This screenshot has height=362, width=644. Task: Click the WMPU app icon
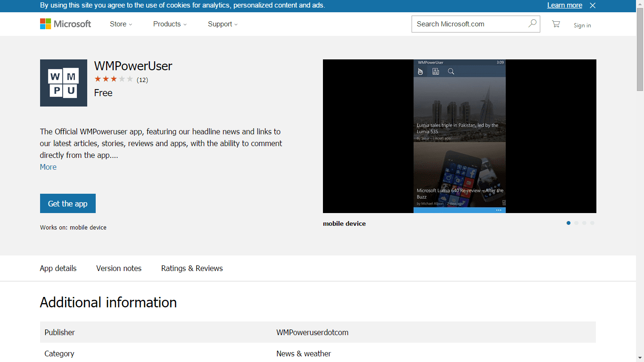(x=64, y=83)
